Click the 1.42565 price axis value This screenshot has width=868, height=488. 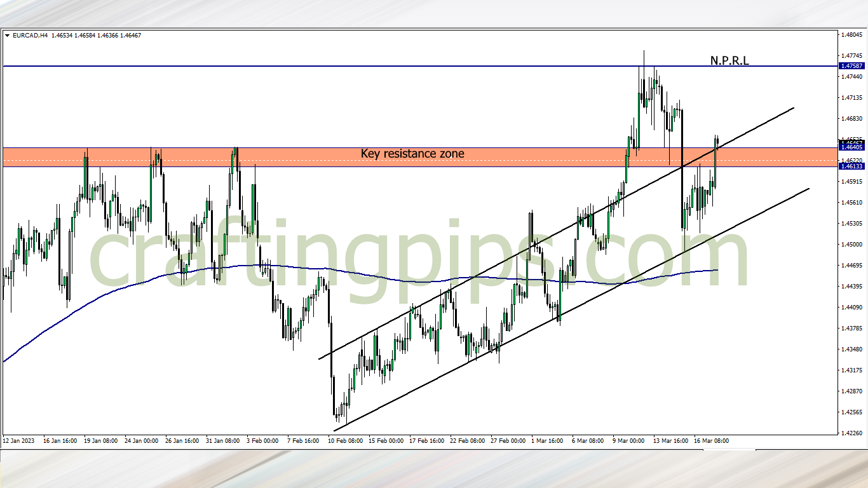(851, 412)
